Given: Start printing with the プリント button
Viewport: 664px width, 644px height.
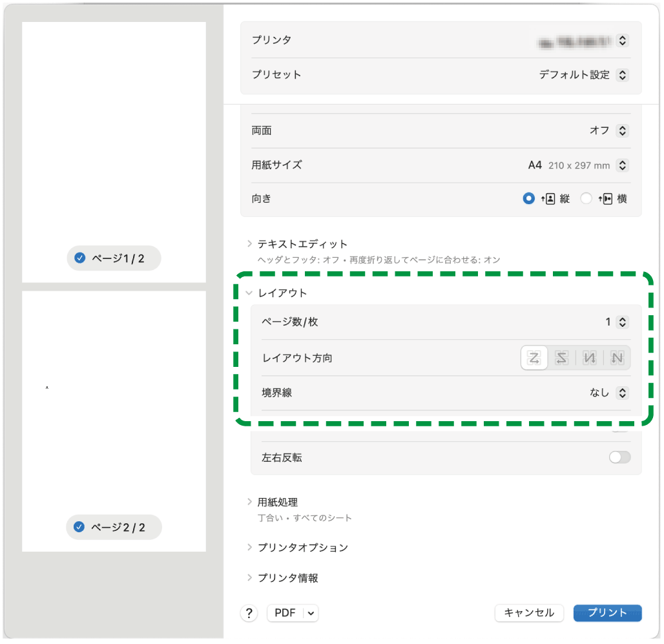Looking at the screenshot, I should (607, 613).
